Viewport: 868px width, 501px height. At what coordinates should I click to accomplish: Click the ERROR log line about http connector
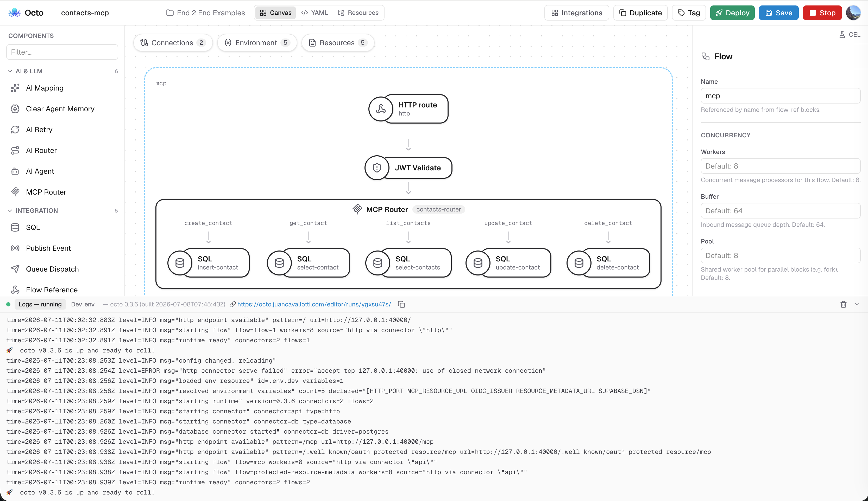276,371
